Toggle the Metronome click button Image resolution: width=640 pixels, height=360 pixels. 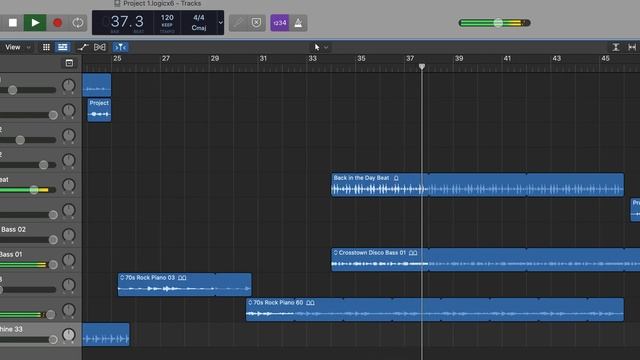(x=298, y=23)
